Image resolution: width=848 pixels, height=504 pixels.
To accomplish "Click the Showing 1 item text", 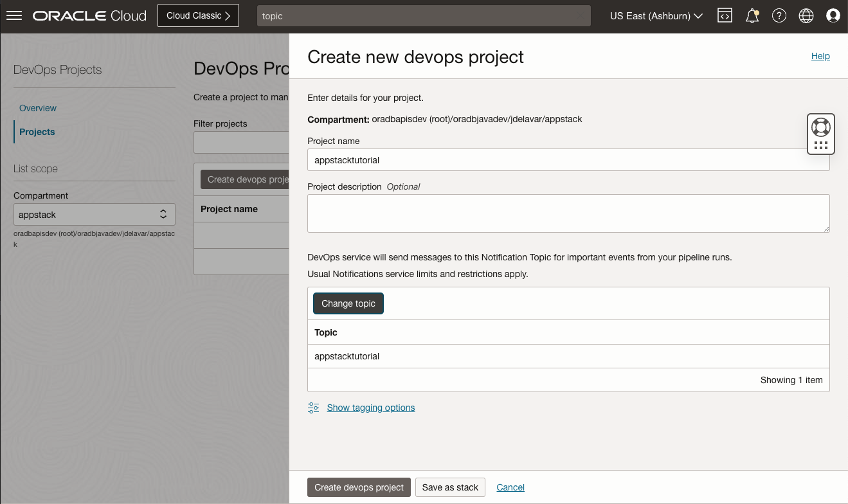I will [x=791, y=380].
